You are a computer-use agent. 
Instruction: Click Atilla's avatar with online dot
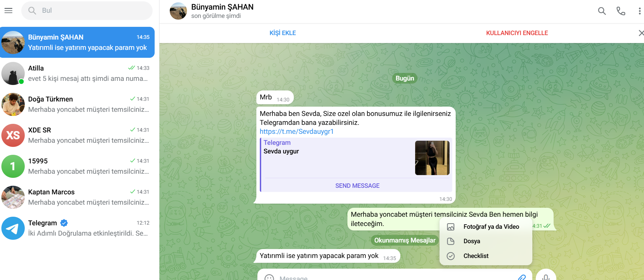(13, 73)
